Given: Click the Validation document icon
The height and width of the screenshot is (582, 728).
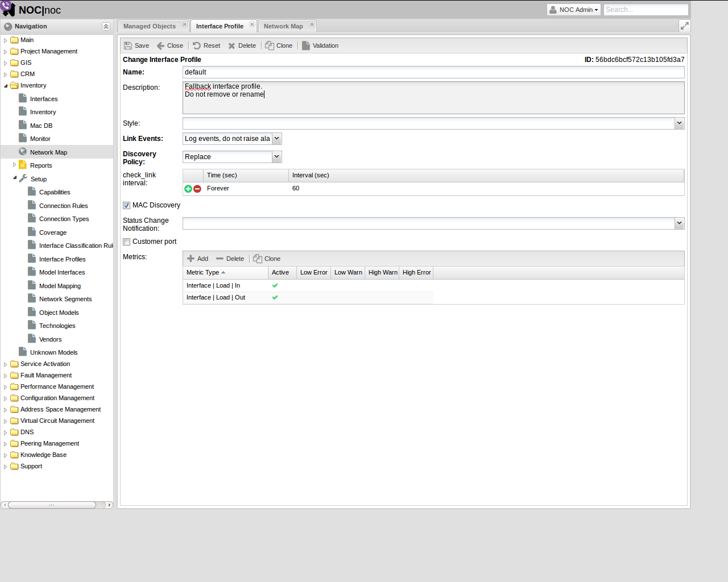Looking at the screenshot, I should click(x=306, y=45).
